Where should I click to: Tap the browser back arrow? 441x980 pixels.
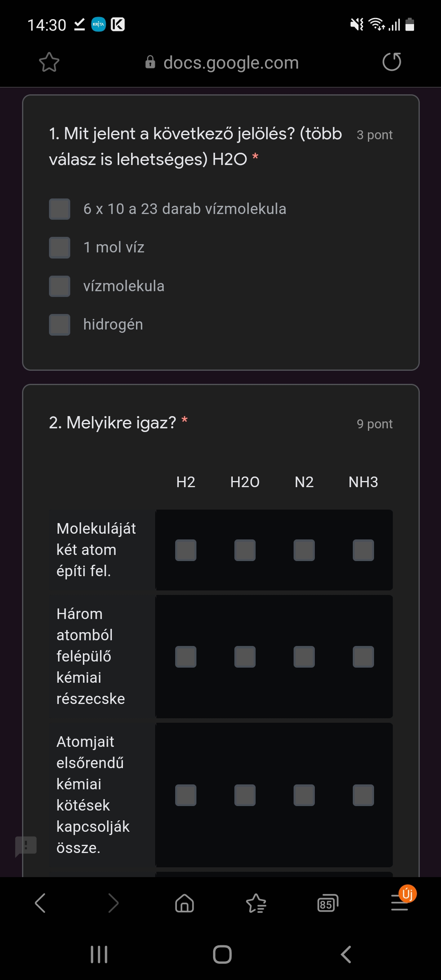[40, 903]
